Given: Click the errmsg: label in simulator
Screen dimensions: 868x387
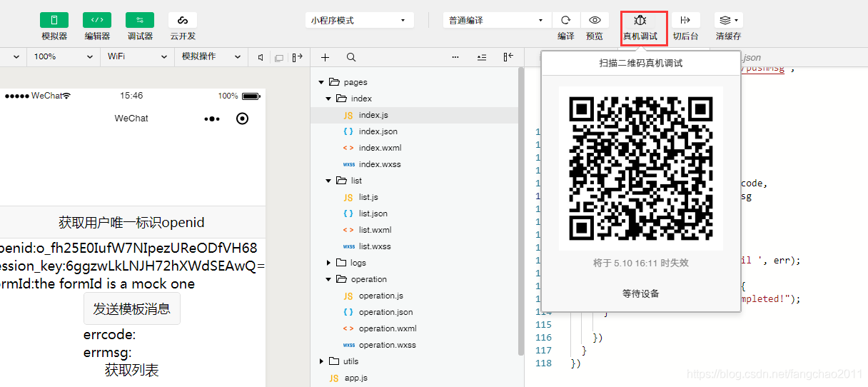Looking at the screenshot, I should (107, 353).
